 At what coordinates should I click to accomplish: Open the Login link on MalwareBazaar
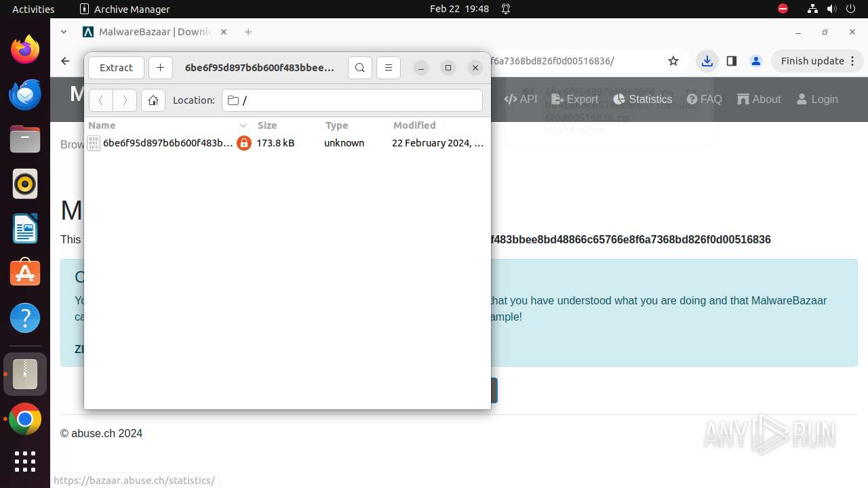click(817, 99)
